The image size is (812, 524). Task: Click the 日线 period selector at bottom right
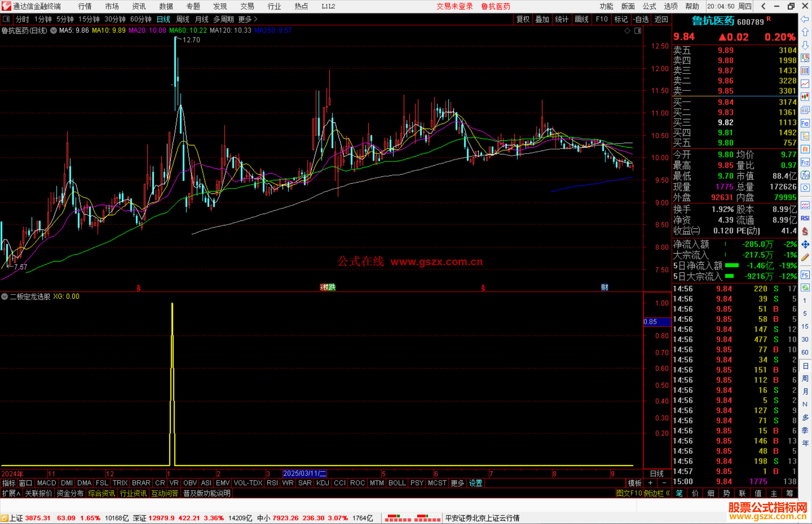(x=657, y=474)
